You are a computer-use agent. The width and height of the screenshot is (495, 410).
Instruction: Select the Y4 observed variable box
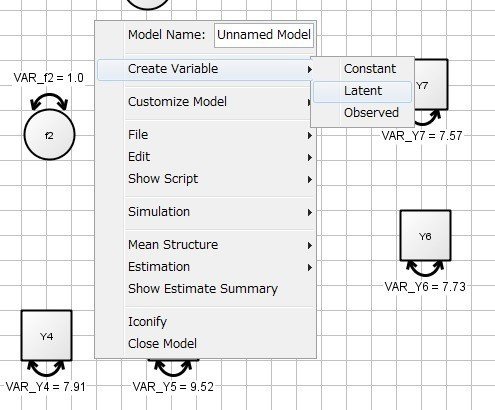click(46, 335)
